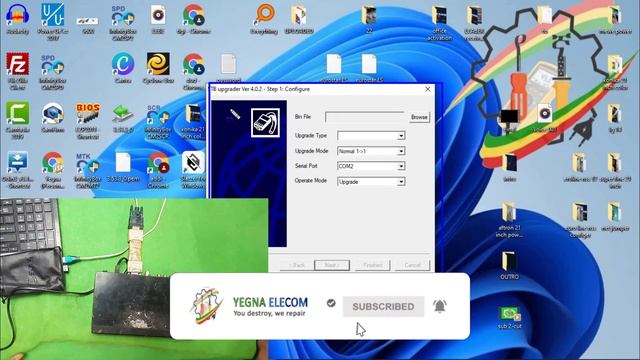Open the blue download-arrow tray desktop shortcut
This screenshot has height=360, width=640.
(18, 162)
